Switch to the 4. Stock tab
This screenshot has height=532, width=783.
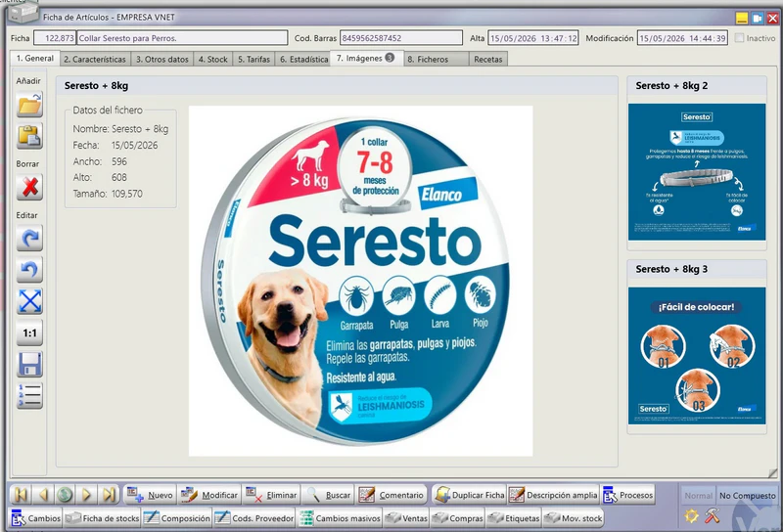click(212, 59)
